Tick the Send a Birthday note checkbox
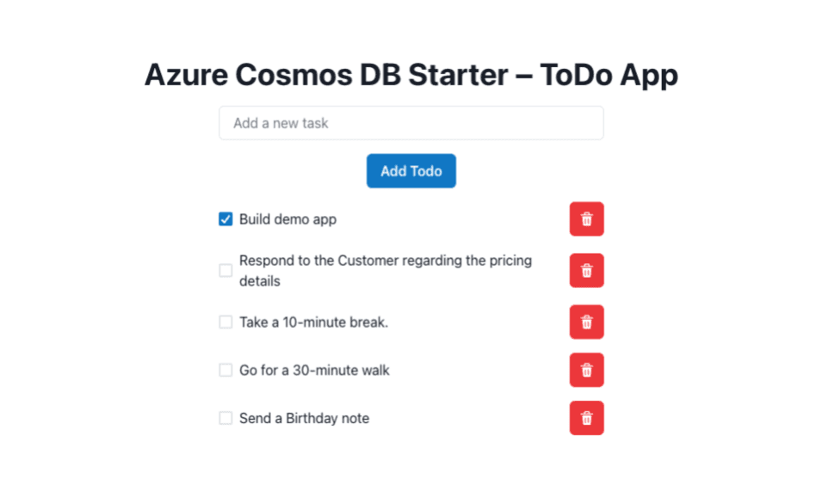Viewport: 822px width, 504px height. tap(225, 418)
